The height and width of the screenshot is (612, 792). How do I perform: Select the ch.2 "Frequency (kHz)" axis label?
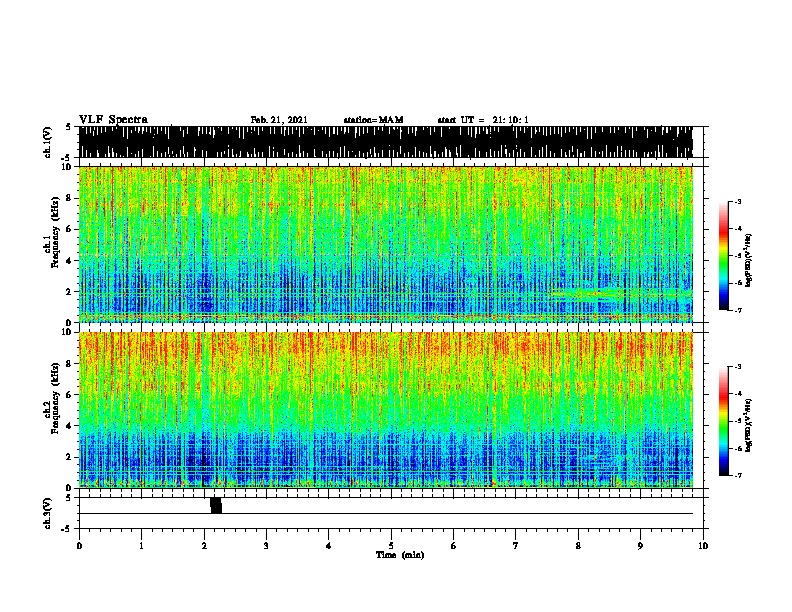click(x=55, y=398)
